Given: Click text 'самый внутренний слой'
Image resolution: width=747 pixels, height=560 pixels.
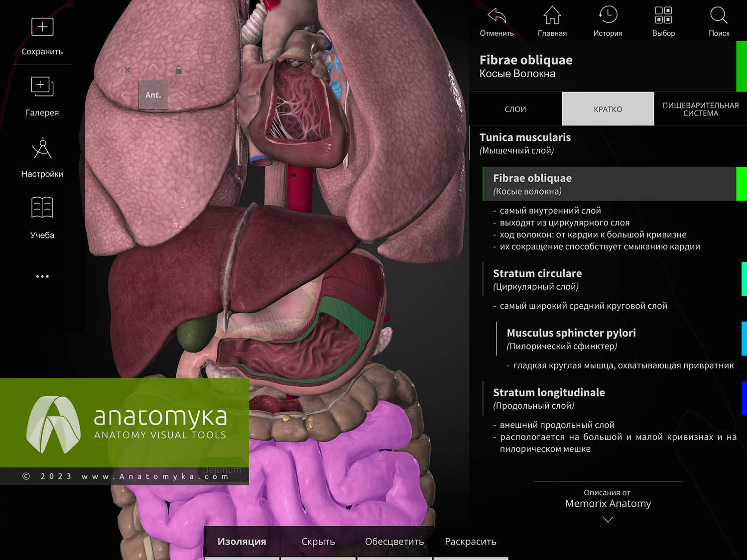Looking at the screenshot, I should point(550,211).
